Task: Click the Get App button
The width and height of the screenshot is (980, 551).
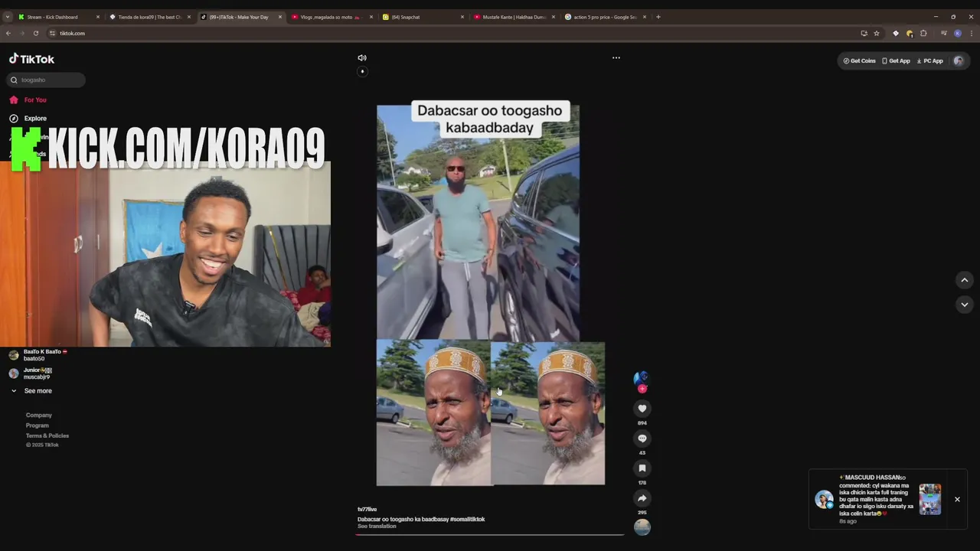Action: coord(896,60)
